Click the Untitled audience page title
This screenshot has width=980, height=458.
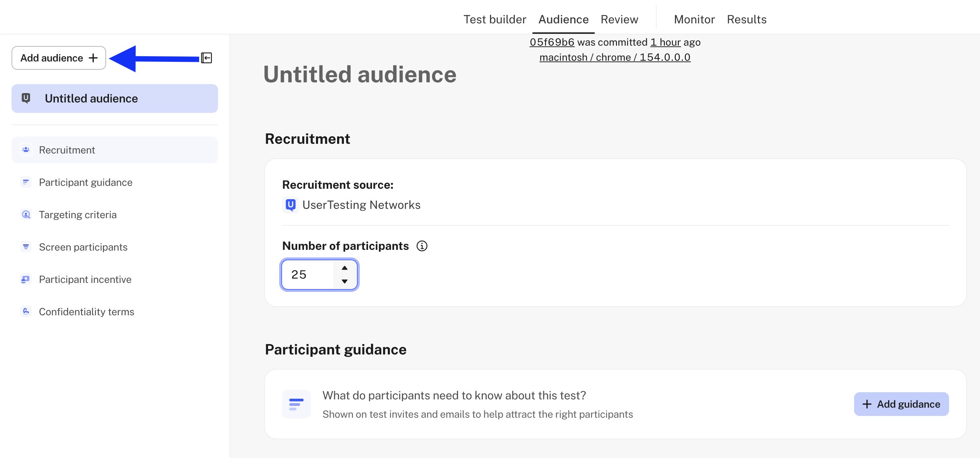click(x=359, y=74)
